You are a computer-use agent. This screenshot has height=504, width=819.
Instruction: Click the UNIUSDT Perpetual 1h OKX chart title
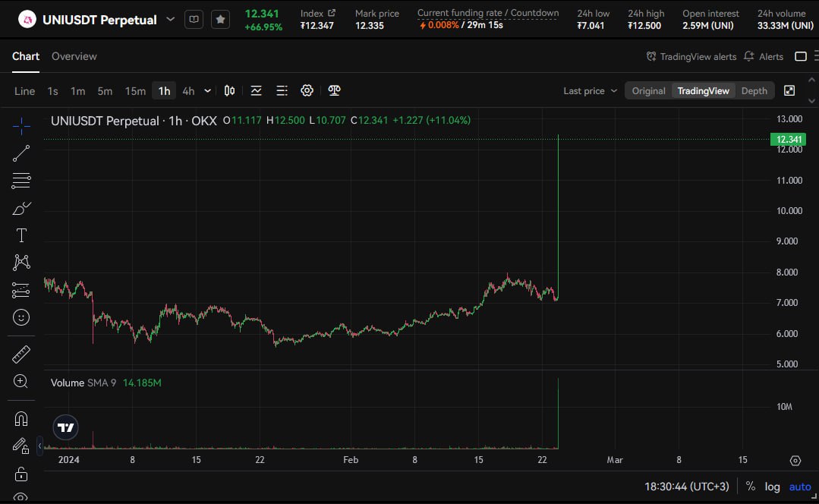[134, 121]
